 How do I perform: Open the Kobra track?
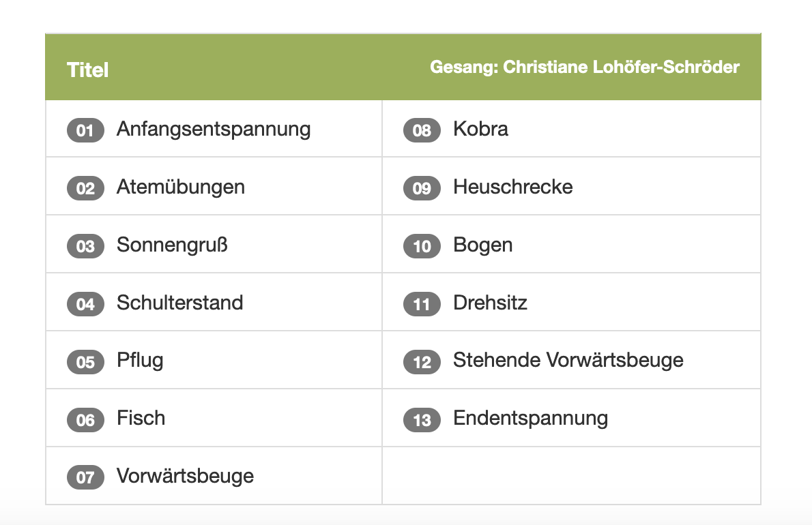(480, 129)
